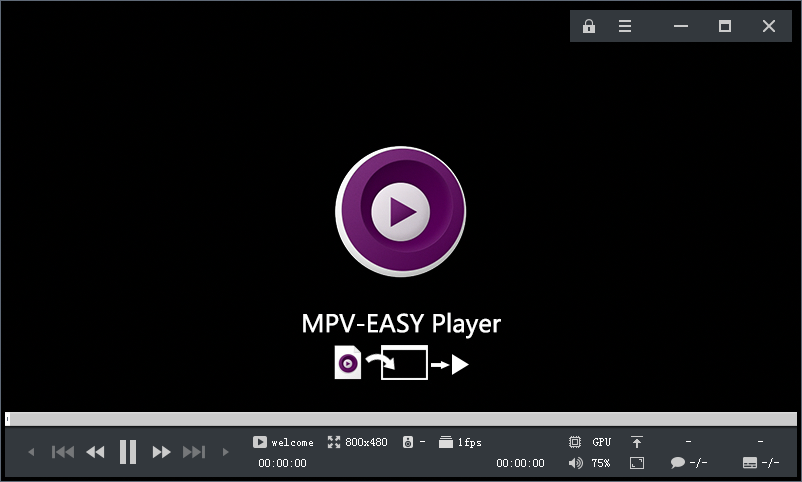Toggle the lock icon in title bar
The width and height of the screenshot is (802, 482).
coord(589,26)
